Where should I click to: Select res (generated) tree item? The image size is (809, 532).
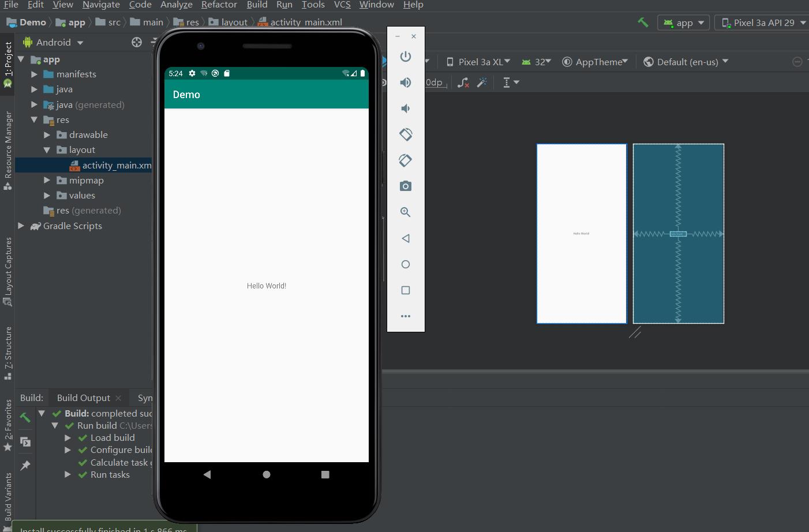pos(82,210)
